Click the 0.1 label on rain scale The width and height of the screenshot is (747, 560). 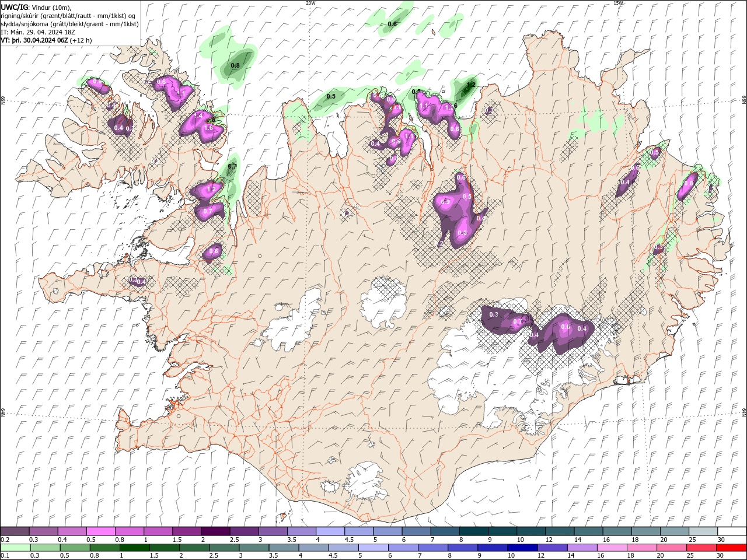5,555
